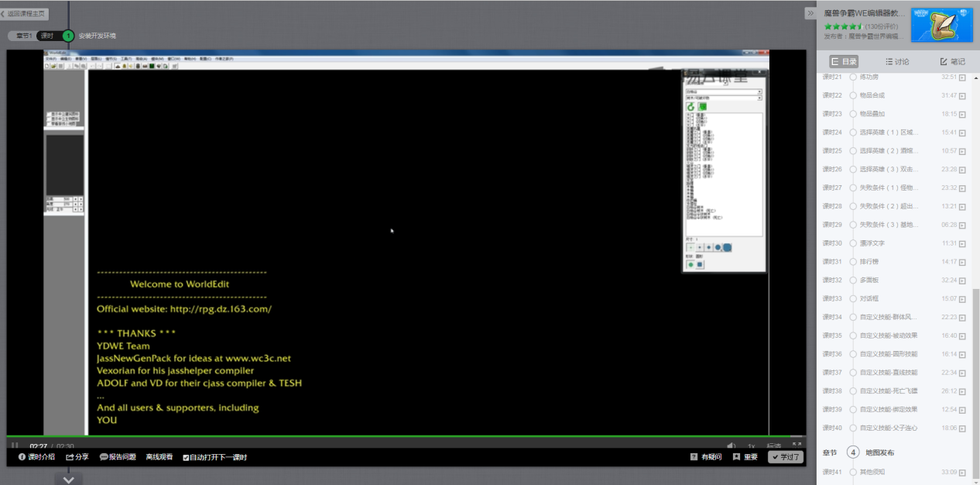Open the 课时介绍 lesson introduction
The width and height of the screenshot is (980, 485).
click(36, 457)
